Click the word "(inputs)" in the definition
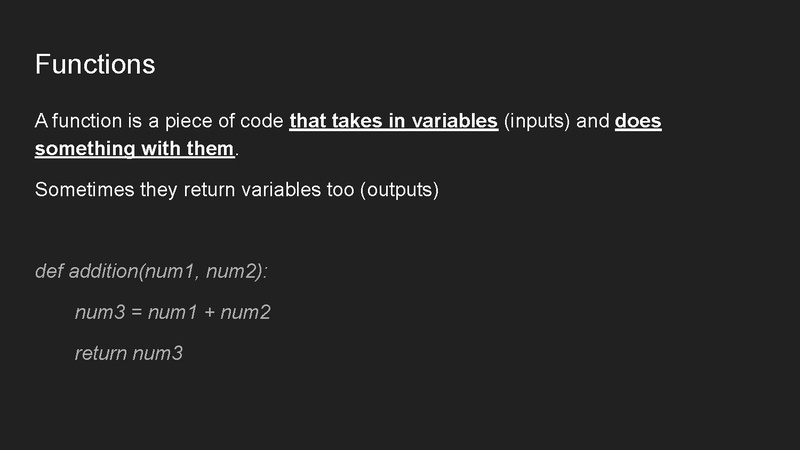This screenshot has width=800, height=450. pos(538,122)
